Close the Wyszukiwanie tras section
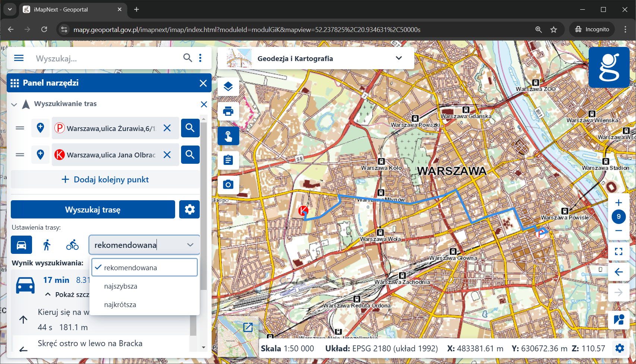This screenshot has width=636, height=364. point(204,104)
